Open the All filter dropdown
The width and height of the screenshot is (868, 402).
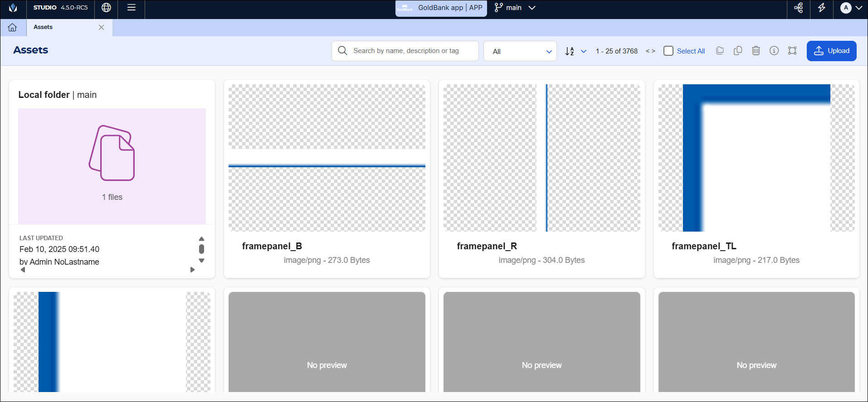520,51
